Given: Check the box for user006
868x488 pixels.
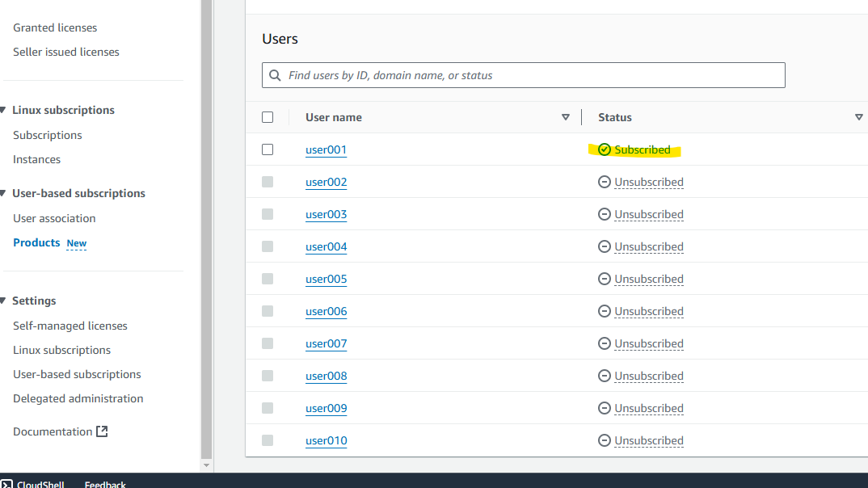Looking at the screenshot, I should pos(268,311).
